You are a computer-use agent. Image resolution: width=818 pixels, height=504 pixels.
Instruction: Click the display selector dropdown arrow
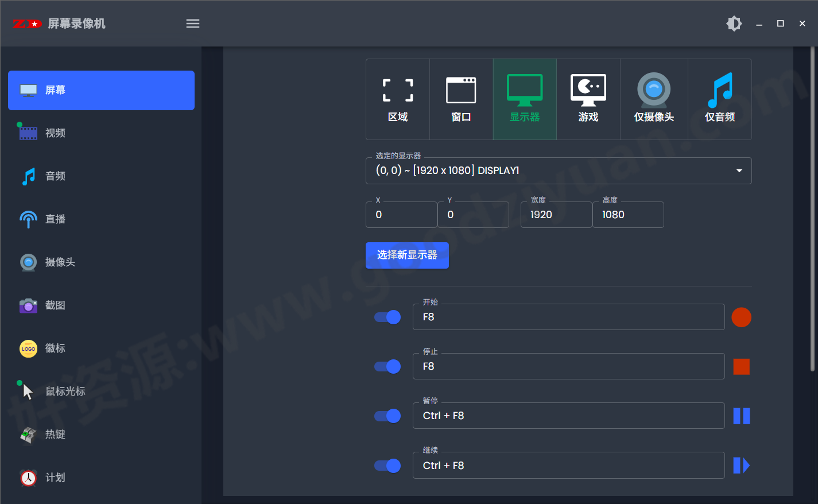(x=739, y=170)
